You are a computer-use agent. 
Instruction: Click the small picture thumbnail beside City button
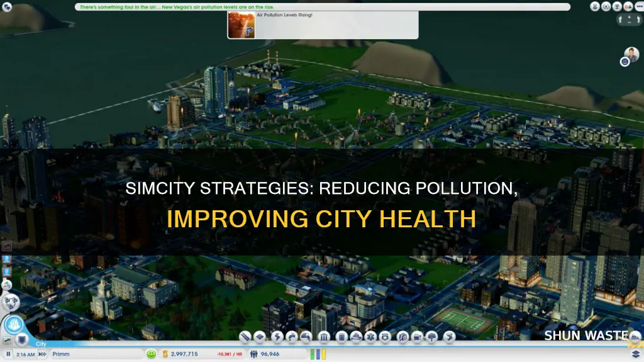6,341
